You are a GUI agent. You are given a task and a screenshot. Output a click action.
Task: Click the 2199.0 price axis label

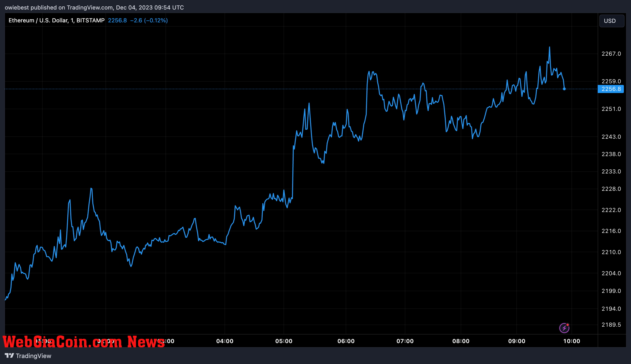pyautogui.click(x=611, y=291)
